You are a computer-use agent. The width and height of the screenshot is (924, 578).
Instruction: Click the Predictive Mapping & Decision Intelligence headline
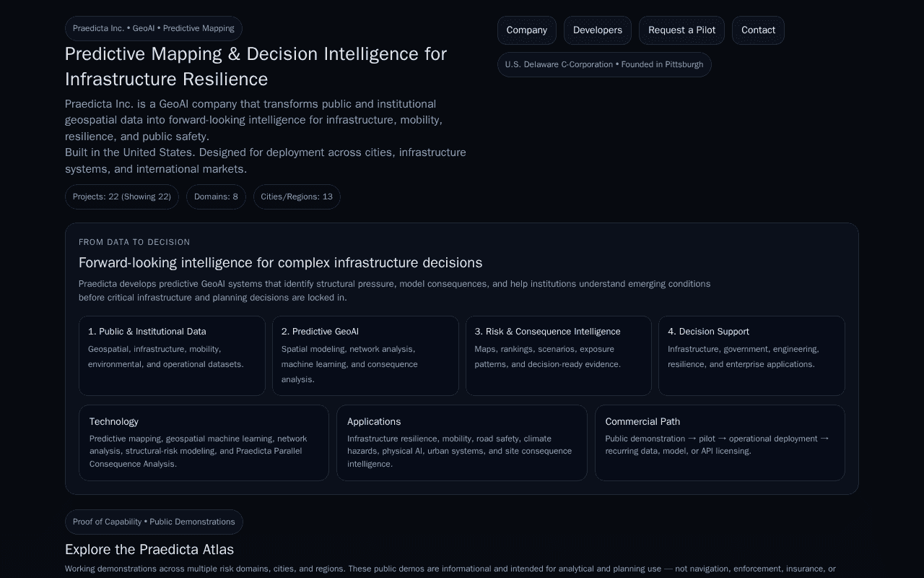(256, 66)
